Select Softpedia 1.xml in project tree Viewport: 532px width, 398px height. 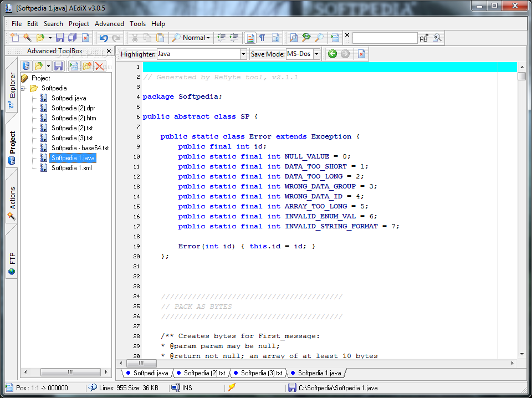point(71,168)
